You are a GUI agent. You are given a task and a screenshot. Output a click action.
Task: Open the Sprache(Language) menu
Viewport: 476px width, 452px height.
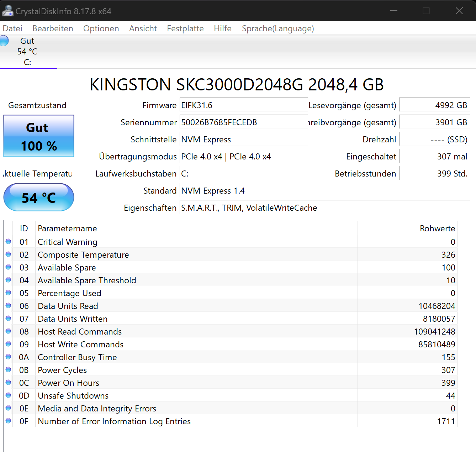[278, 28]
